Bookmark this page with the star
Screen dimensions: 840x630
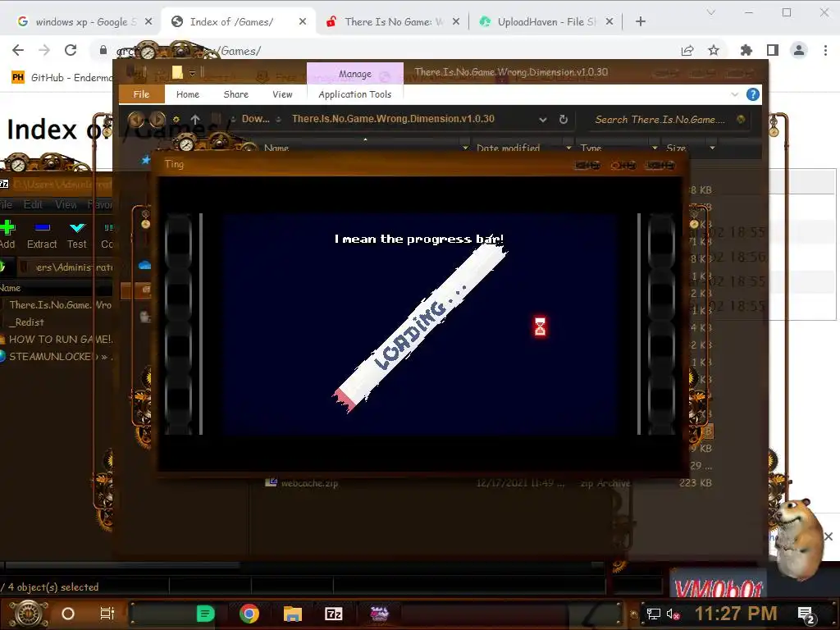(x=714, y=50)
